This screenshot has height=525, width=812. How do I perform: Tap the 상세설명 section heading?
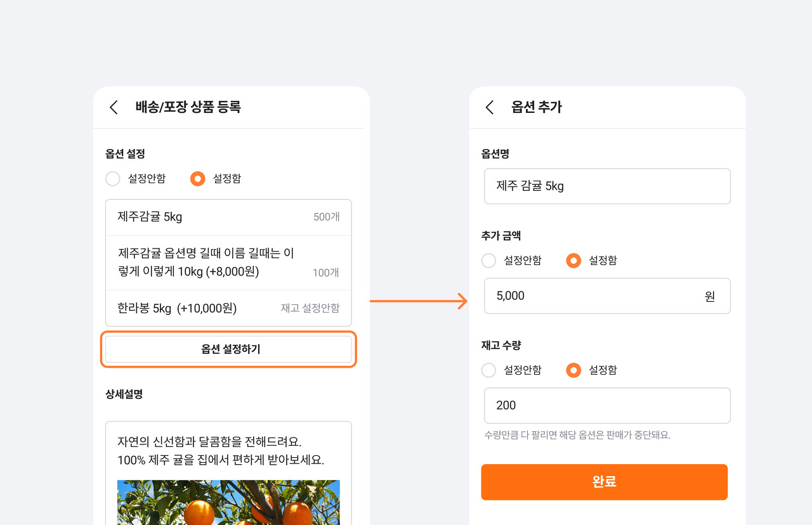[x=124, y=394]
